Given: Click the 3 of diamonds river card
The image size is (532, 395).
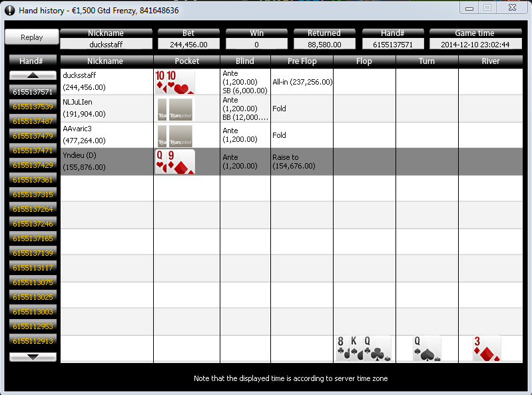Looking at the screenshot, I should (x=487, y=348).
